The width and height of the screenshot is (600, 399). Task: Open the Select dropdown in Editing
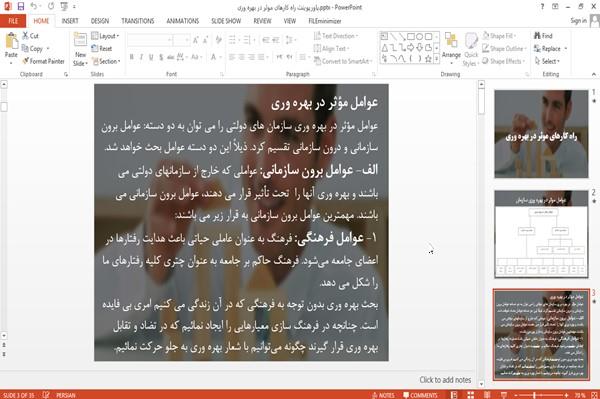547,61
